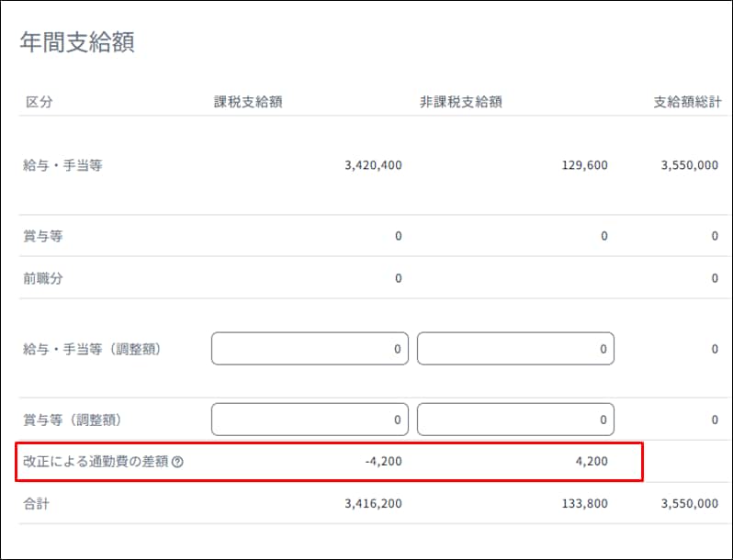This screenshot has height=560, width=733.
Task: Edit 非課税支給額 field for 賞与等（調整額）
Action: 515,420
